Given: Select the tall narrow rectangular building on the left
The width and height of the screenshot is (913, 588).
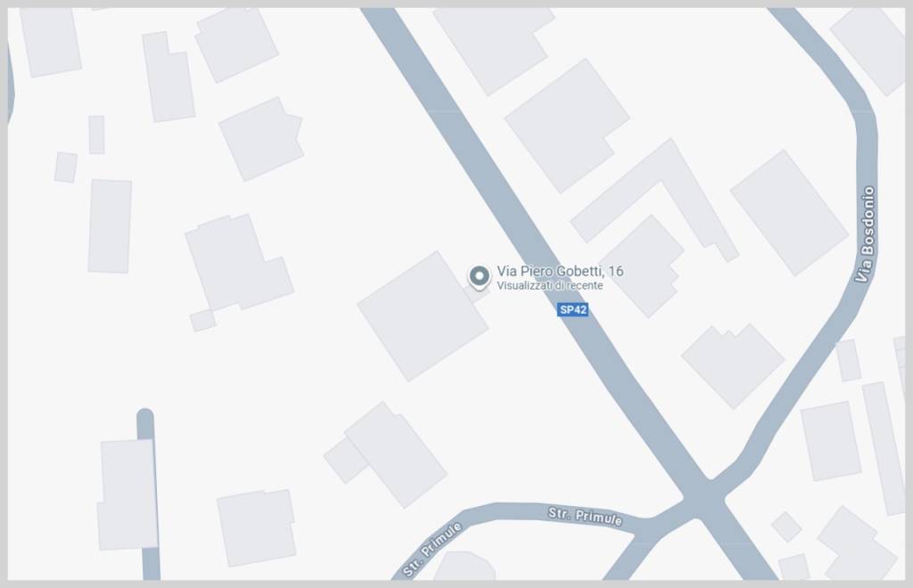Looking at the screenshot, I should [110, 225].
